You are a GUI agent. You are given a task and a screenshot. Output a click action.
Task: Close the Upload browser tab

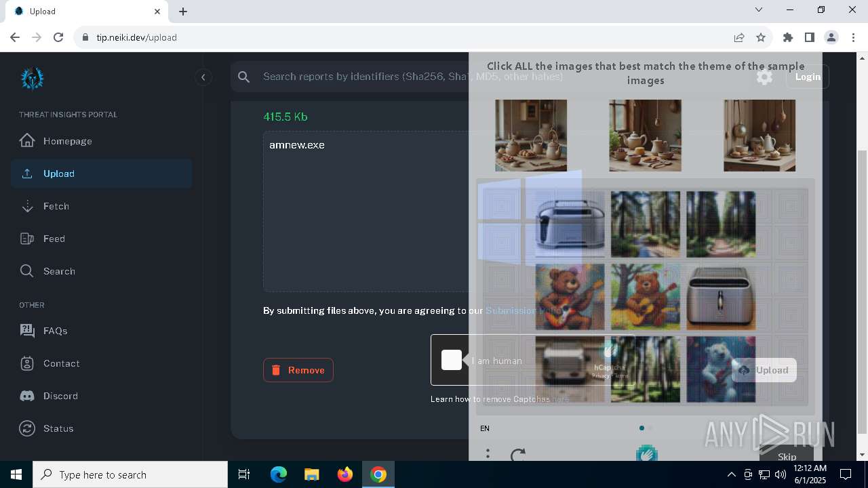pyautogui.click(x=157, y=12)
